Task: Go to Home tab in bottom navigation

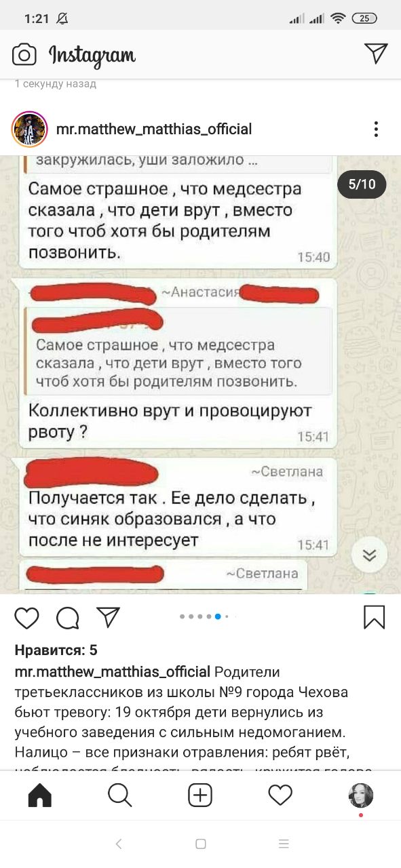Action: 40,795
